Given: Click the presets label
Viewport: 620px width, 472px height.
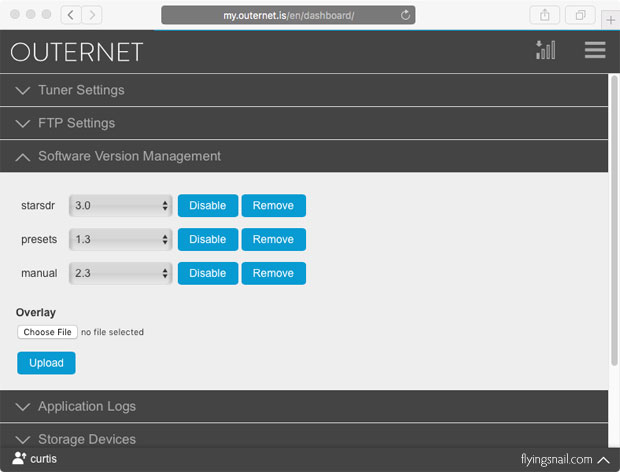Looking at the screenshot, I should coord(39,240).
